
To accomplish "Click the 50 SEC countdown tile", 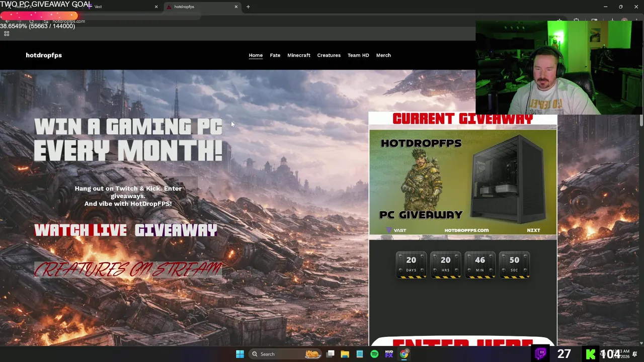I will 514,264.
